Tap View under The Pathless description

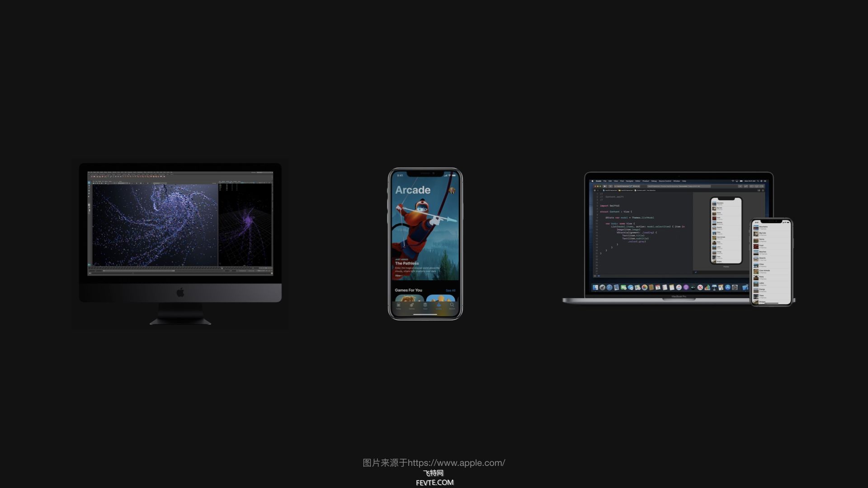pos(398,276)
